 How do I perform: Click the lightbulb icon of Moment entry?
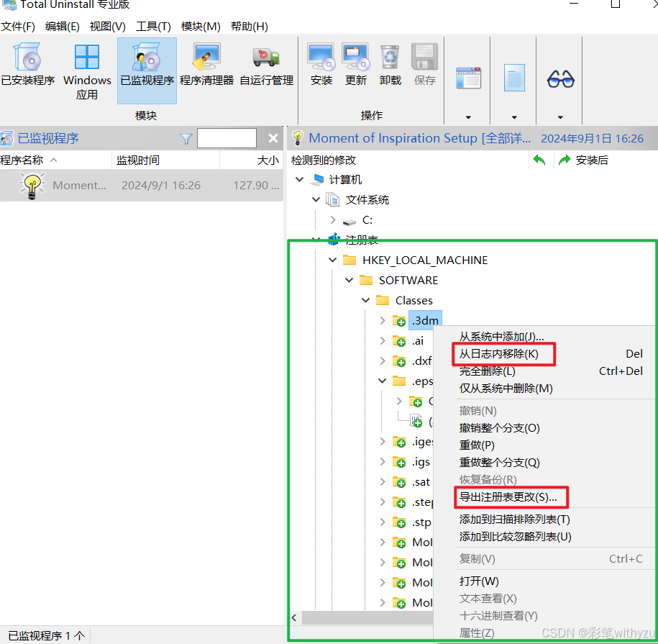pos(32,185)
